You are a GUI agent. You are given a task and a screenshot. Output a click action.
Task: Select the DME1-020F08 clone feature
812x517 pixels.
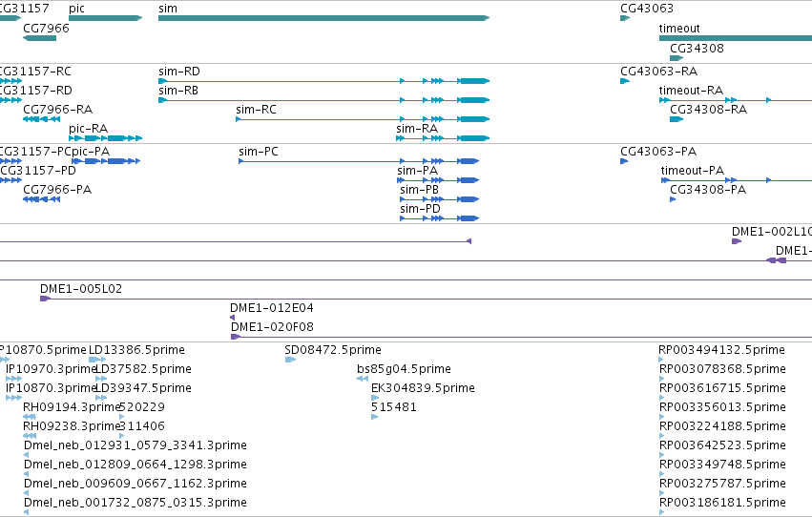(521, 337)
